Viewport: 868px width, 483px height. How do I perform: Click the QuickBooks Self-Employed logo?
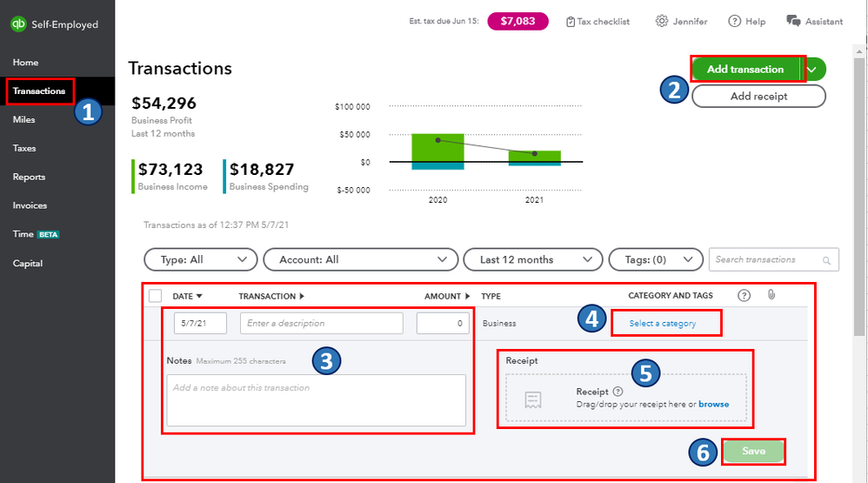point(54,24)
